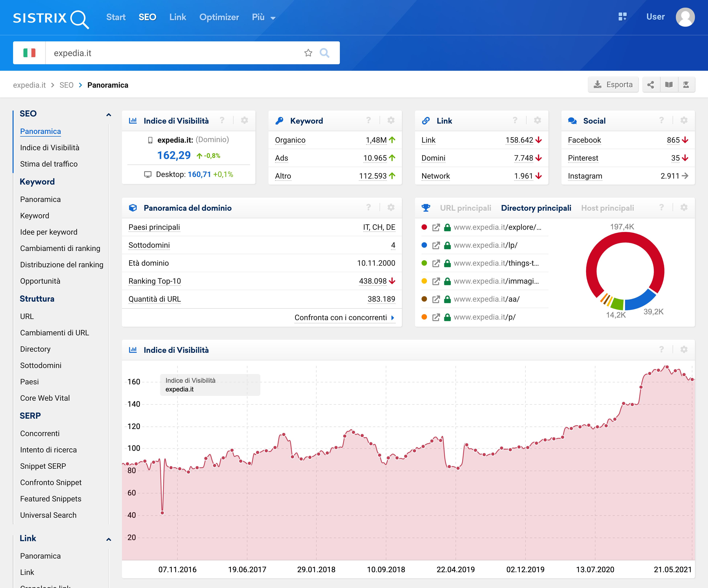Select the SEO top navigation item
Screen dimensions: 708x588
[x=147, y=17]
